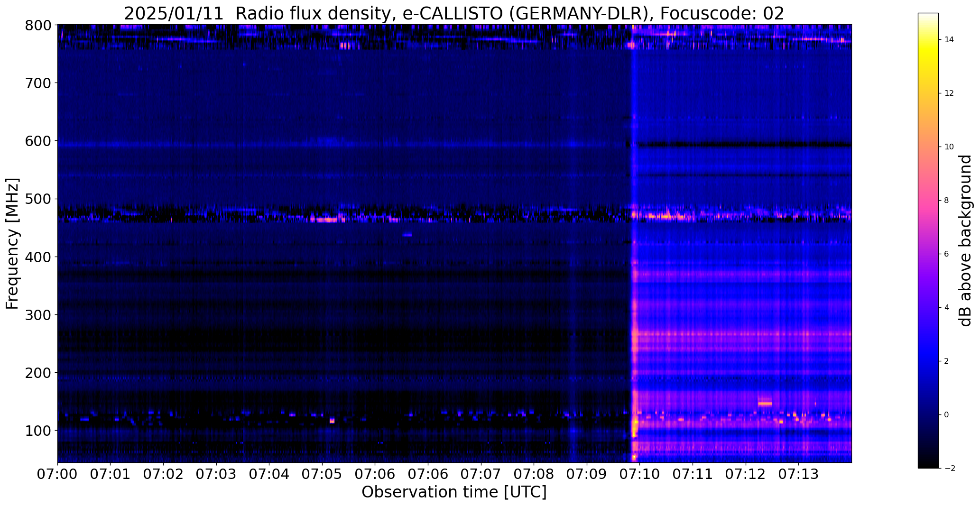The width and height of the screenshot is (980, 506).
Task: Click the 07:13 time tick label
Action: tap(799, 474)
